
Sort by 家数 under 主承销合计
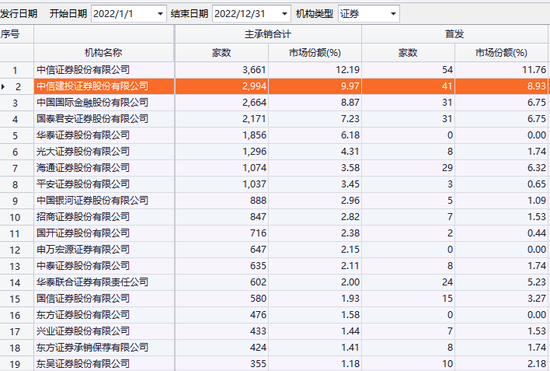[x=222, y=53]
